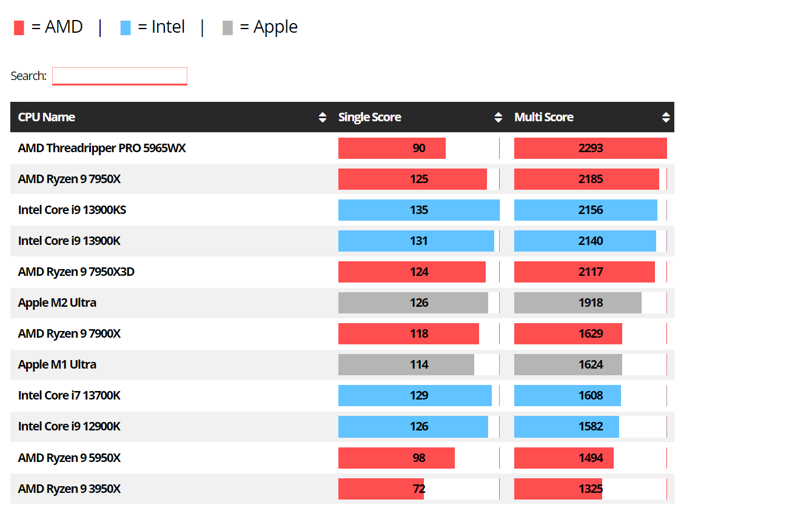Sort table by CPU Name header
Screen dimensions: 812x505
coord(47,118)
